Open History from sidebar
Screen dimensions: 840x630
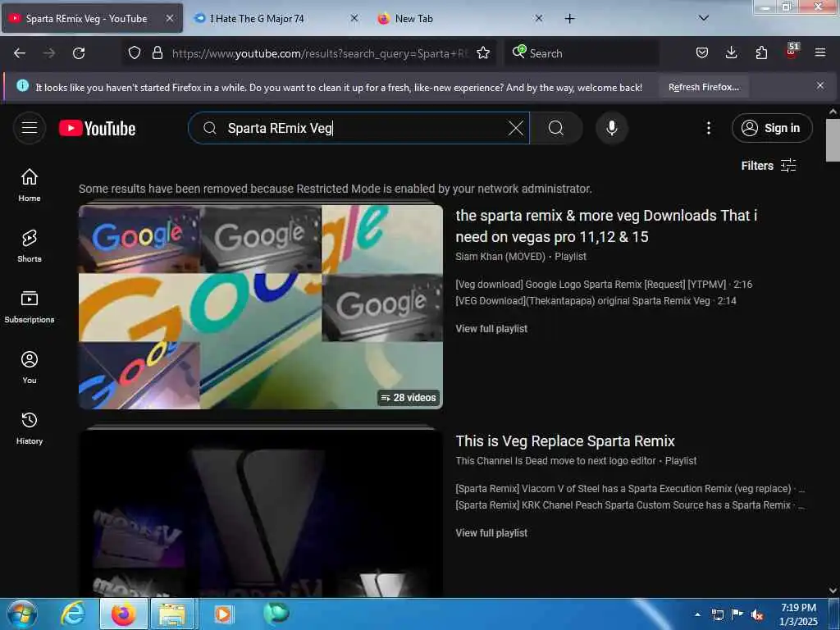[30, 428]
